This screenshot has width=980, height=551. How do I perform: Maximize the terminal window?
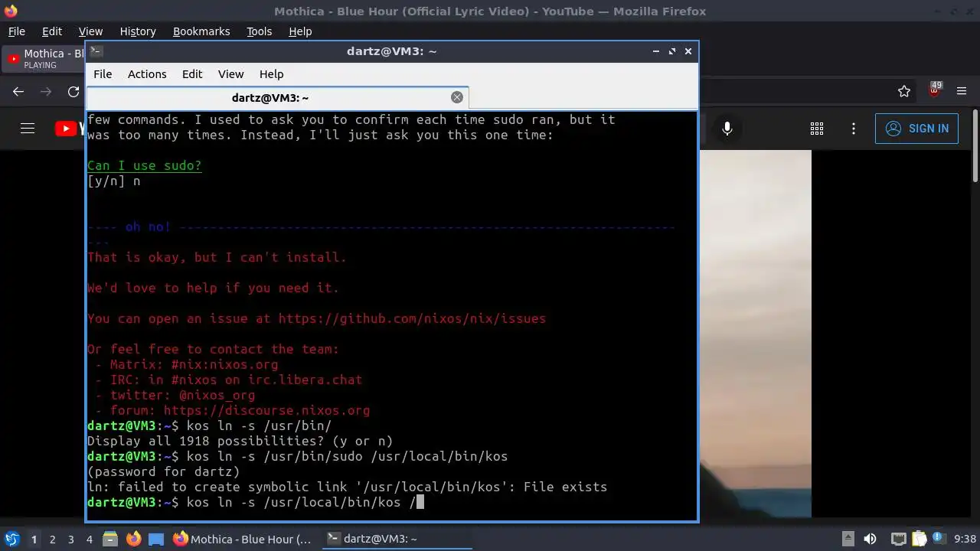pos(672,51)
